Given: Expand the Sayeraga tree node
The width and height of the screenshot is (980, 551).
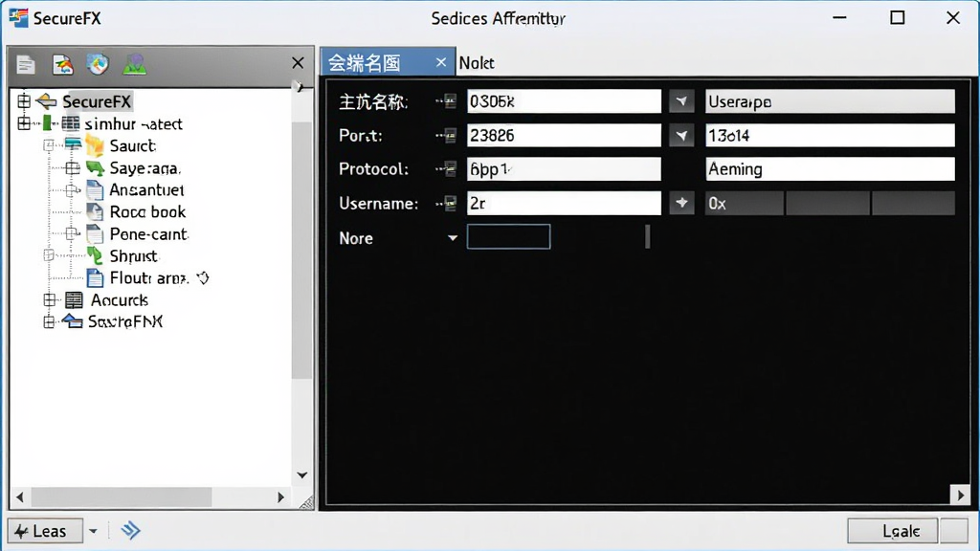Looking at the screenshot, I should (73, 168).
